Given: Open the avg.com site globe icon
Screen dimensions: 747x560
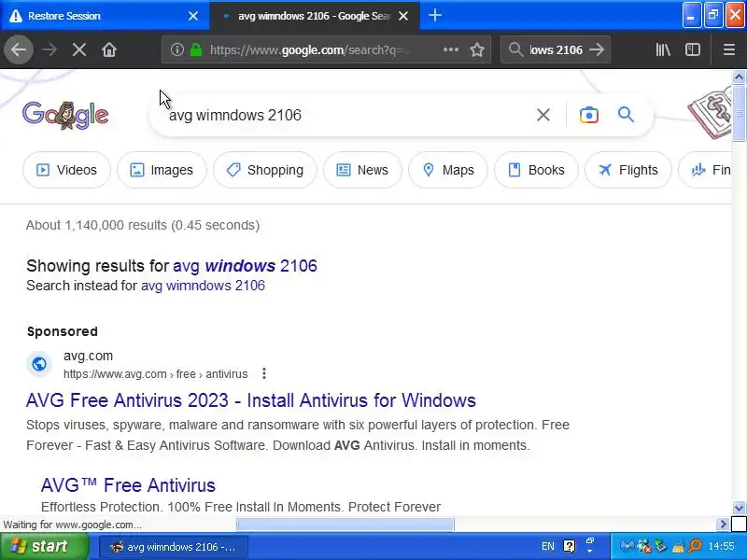Looking at the screenshot, I should (x=39, y=364).
